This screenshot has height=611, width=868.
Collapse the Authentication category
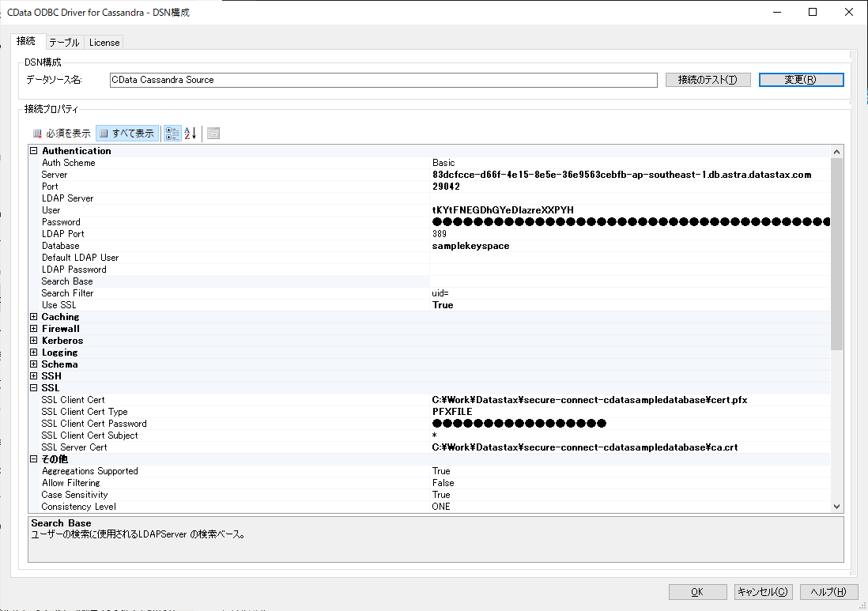coord(34,150)
